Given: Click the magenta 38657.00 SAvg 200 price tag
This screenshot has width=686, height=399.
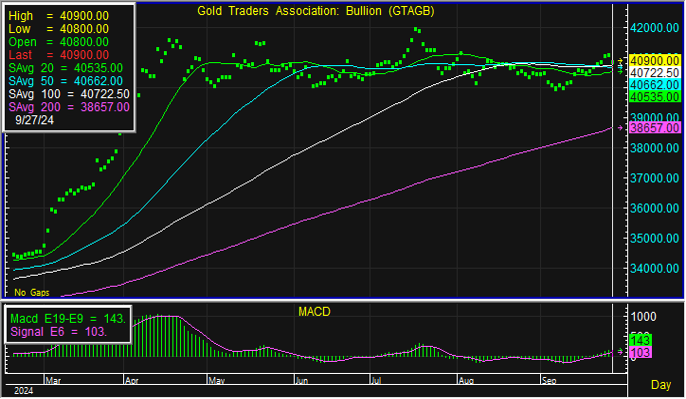Looking at the screenshot, I should point(654,128).
